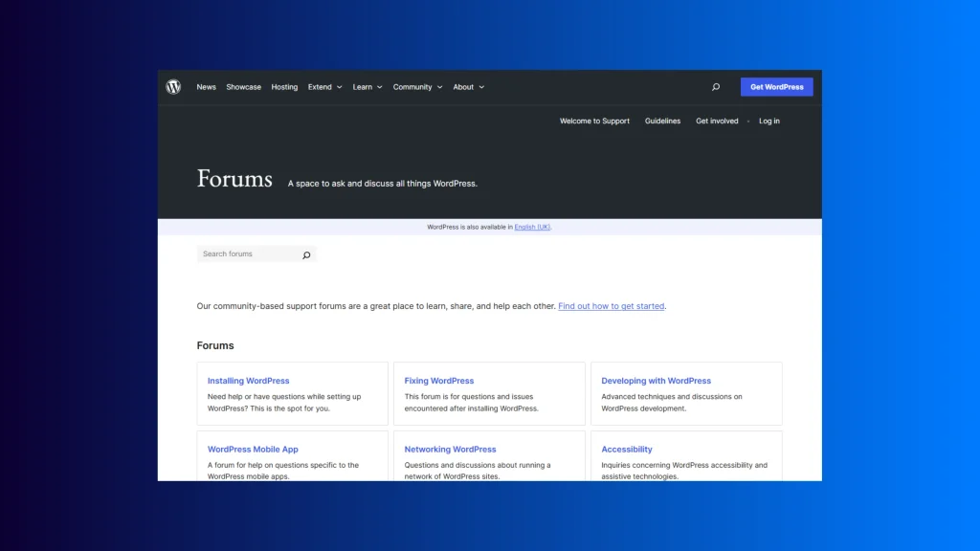The image size is (980, 551).
Task: Click the Get WordPress button
Action: click(x=776, y=87)
